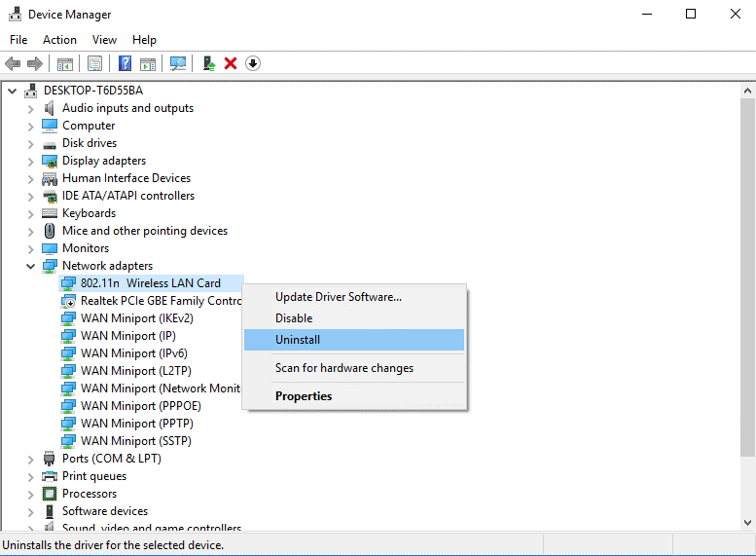Click the Properties toolbar icon
This screenshot has height=556, width=756.
coord(94,63)
